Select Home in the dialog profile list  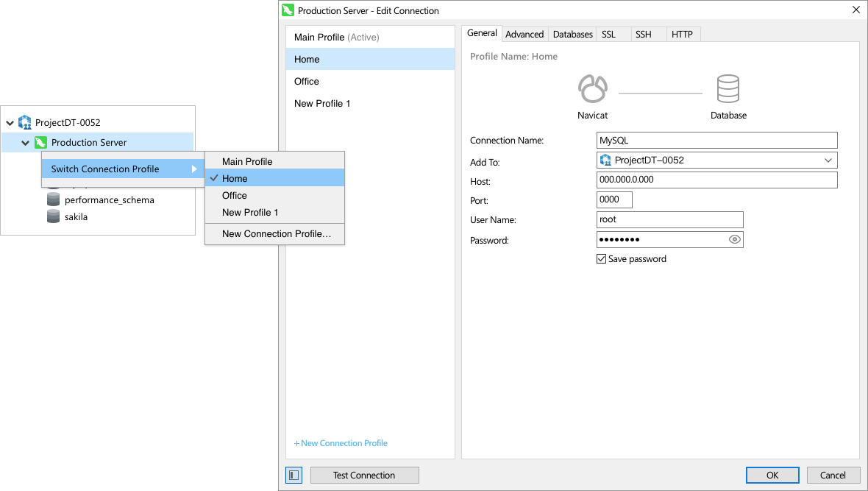pyautogui.click(x=370, y=60)
